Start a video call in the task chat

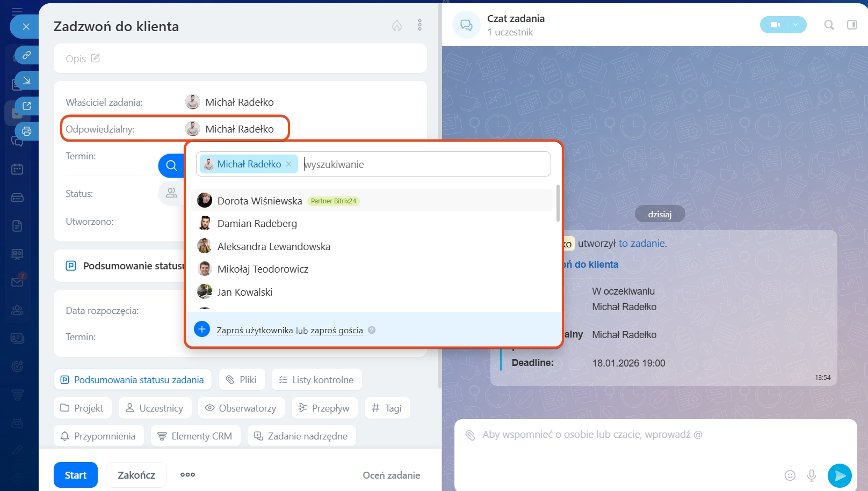pos(775,25)
